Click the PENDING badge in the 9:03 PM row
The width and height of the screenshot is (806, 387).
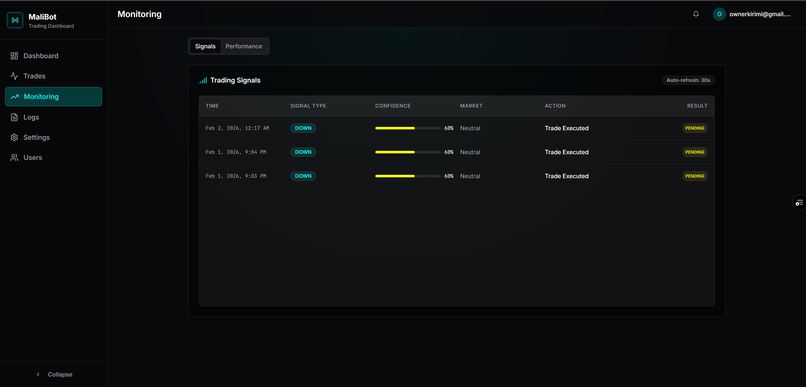pos(695,176)
